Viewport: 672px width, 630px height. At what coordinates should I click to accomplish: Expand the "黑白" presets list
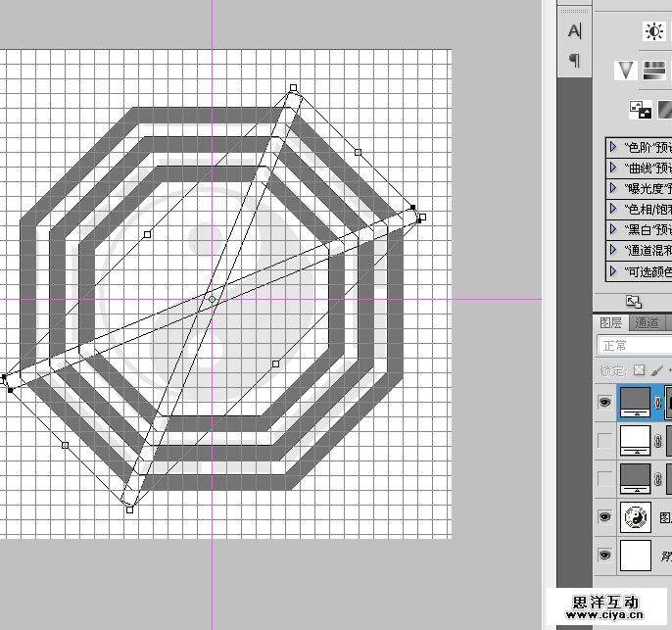pos(613,229)
